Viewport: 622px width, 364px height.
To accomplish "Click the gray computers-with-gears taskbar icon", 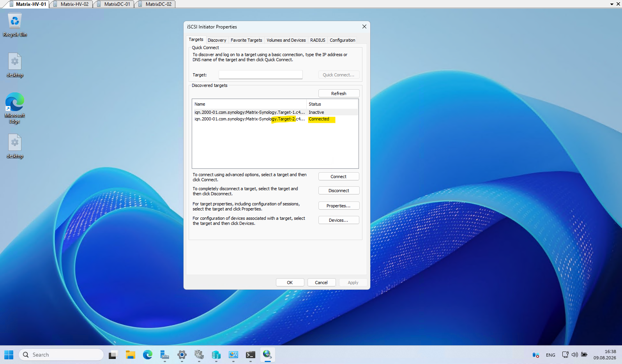I will [199, 355].
